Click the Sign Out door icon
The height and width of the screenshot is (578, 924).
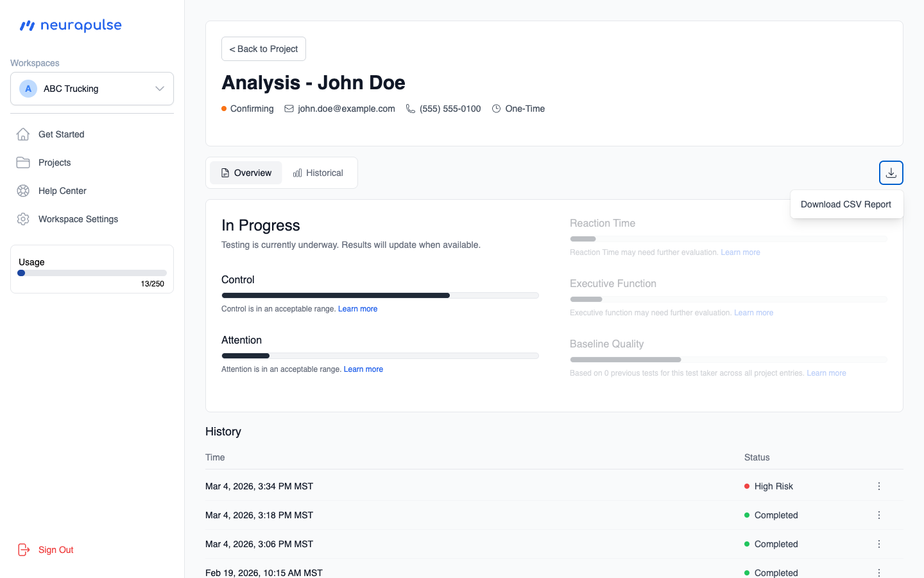24,550
